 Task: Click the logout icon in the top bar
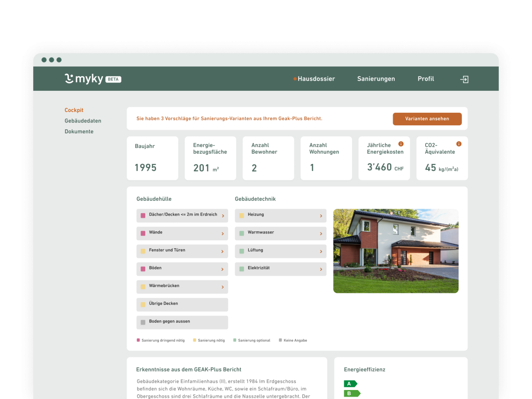[x=465, y=79]
